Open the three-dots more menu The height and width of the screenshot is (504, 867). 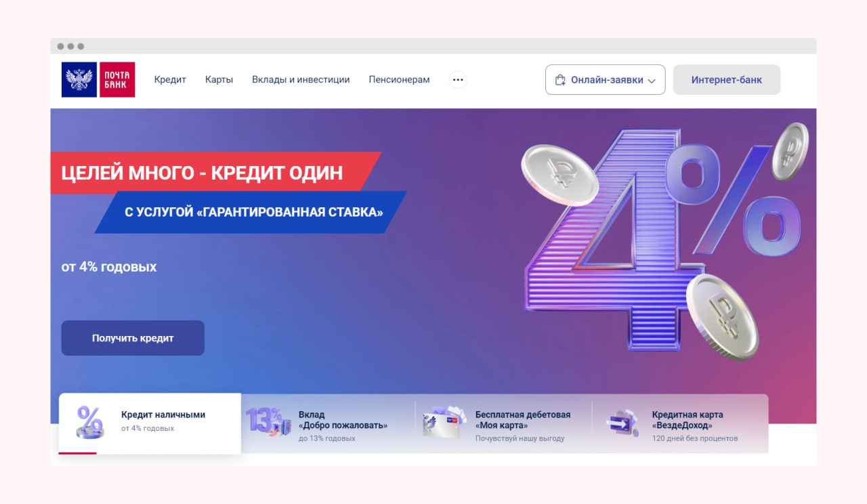pos(458,80)
